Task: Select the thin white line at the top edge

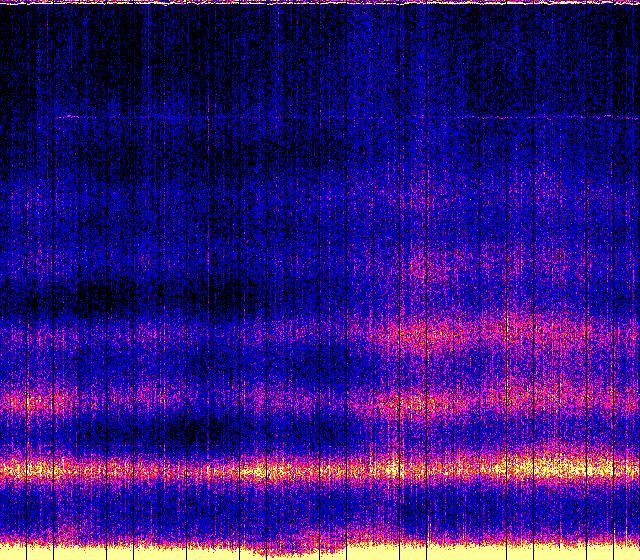Action: pos(320,3)
